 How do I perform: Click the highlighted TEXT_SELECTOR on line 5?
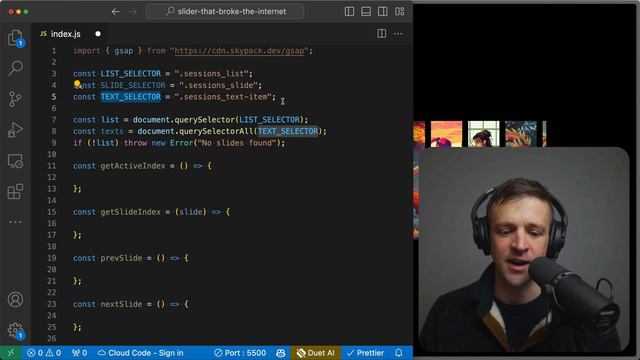131,97
